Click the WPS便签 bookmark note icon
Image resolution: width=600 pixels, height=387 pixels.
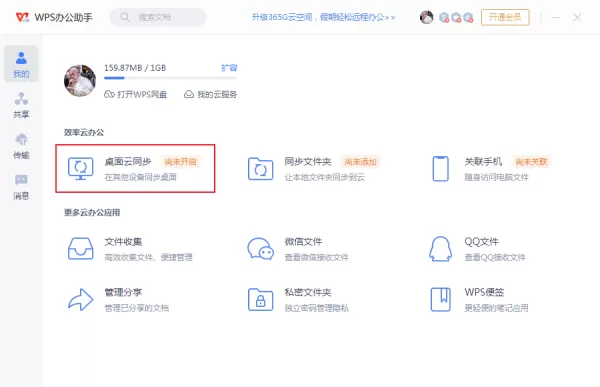tap(440, 299)
